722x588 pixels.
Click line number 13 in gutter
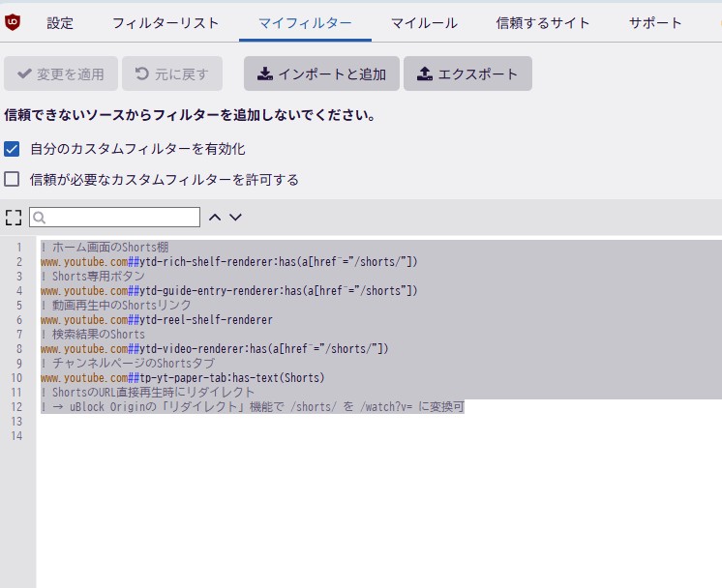click(x=16, y=422)
